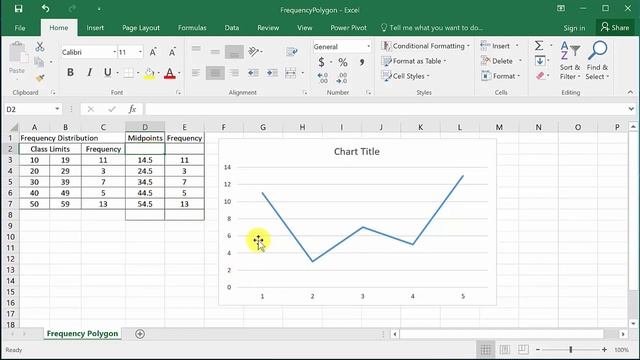Select the Frequency Polygon sheet tab

[x=82, y=333]
